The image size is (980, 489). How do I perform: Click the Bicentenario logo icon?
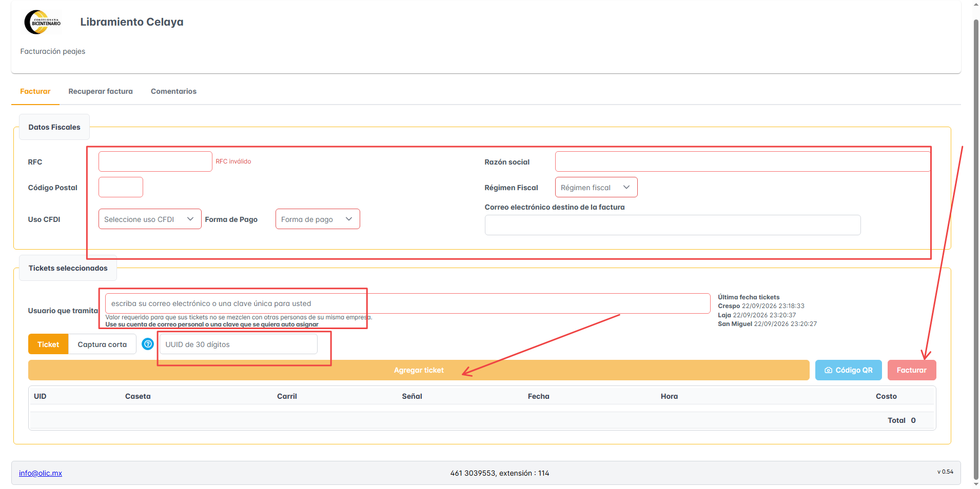[x=42, y=22]
